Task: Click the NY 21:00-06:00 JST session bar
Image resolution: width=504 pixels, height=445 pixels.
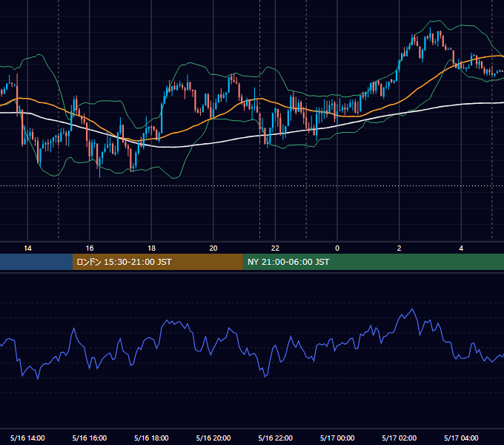Action: 373,262
